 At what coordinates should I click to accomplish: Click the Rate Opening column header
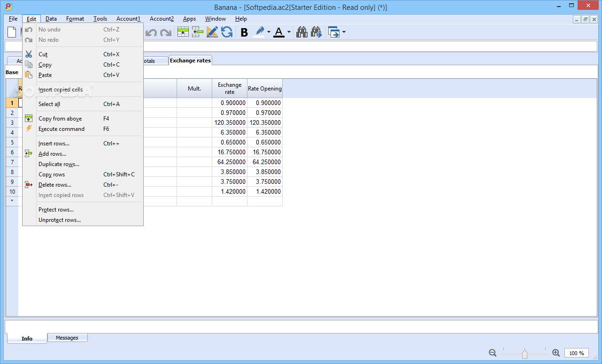pyautogui.click(x=265, y=88)
